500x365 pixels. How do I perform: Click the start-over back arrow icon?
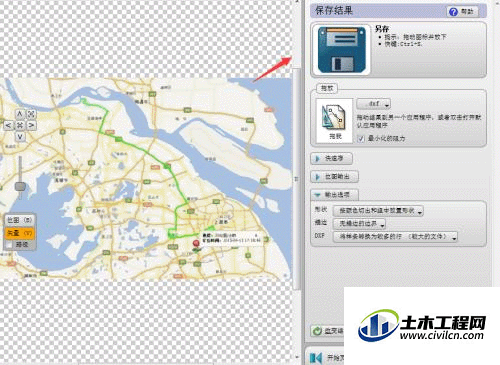316,358
